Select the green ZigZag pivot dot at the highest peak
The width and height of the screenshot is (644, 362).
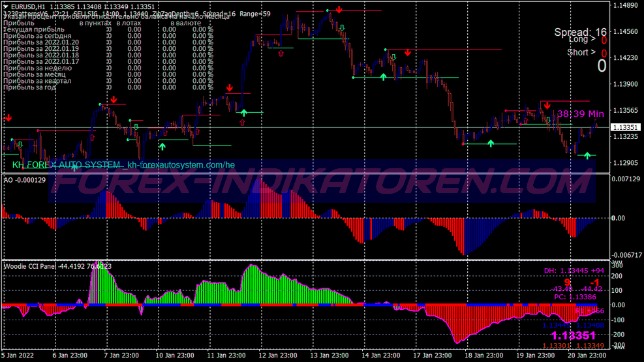(328, 10)
